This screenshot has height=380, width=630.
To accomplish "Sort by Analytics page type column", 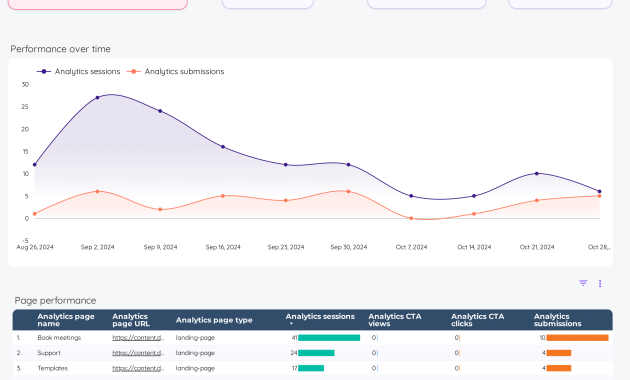I will [x=214, y=320].
